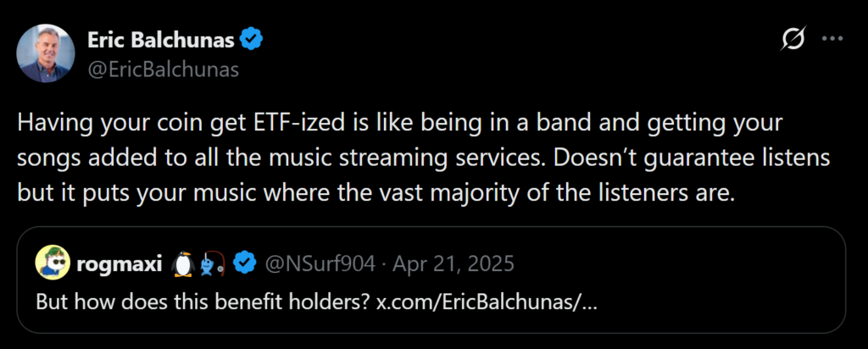The height and width of the screenshot is (349, 868).
Task: Open Eric Balchunas display name link
Action: point(161,40)
